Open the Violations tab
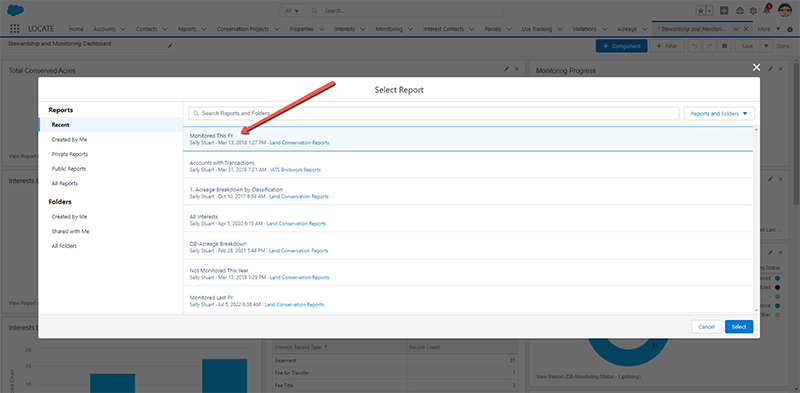The image size is (800, 393). pyautogui.click(x=585, y=29)
